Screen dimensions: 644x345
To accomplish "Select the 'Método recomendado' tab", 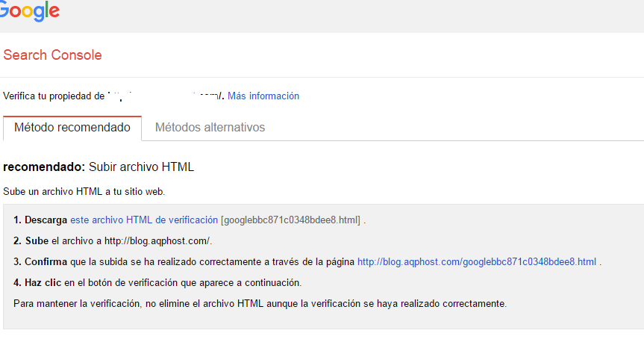I will coord(72,128).
